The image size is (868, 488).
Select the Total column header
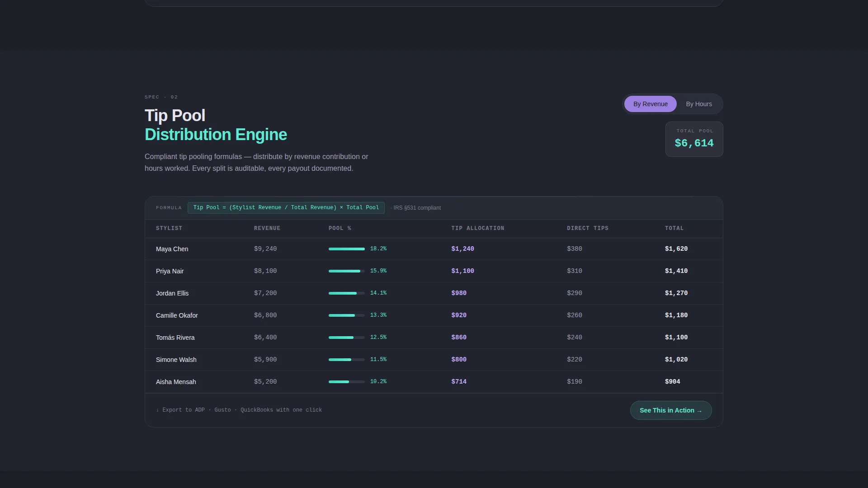pyautogui.click(x=674, y=228)
